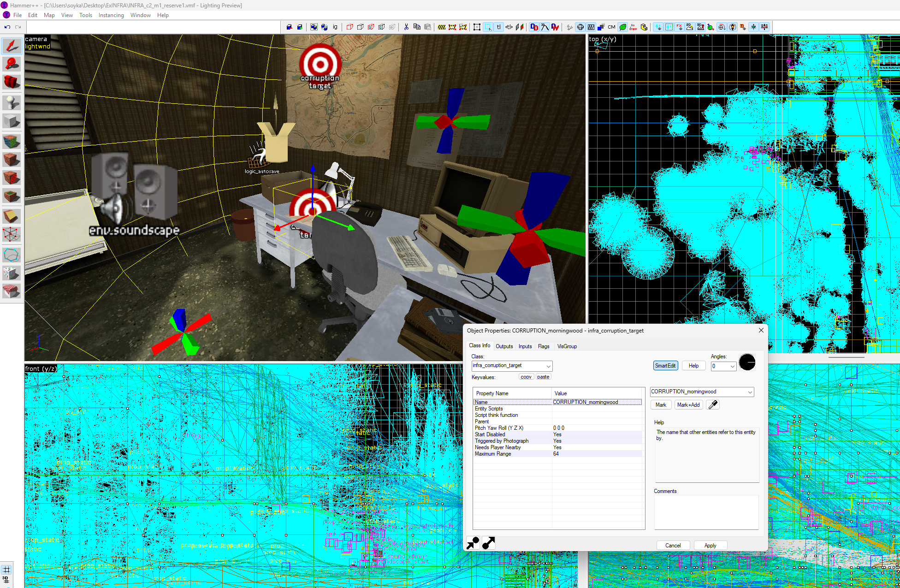Select the Selection arrow tool
Image resolution: width=900 pixels, height=588 pixels.
coord(12,46)
